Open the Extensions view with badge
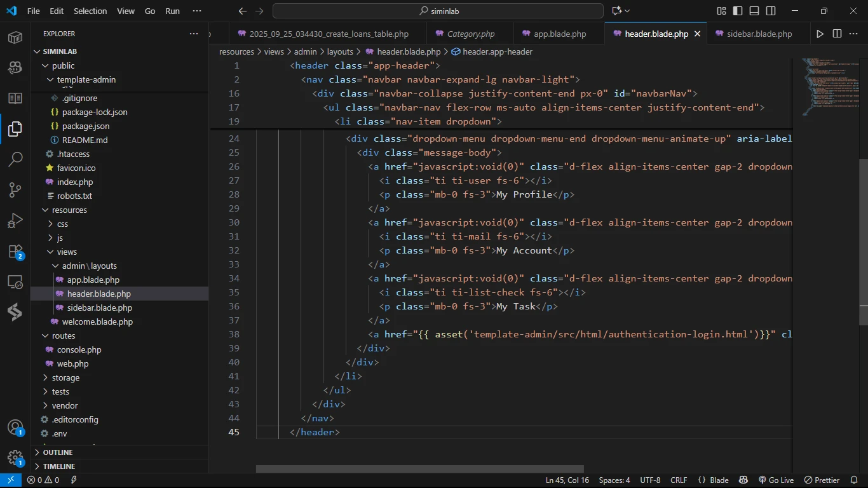Viewport: 868px width, 488px height. (x=15, y=252)
